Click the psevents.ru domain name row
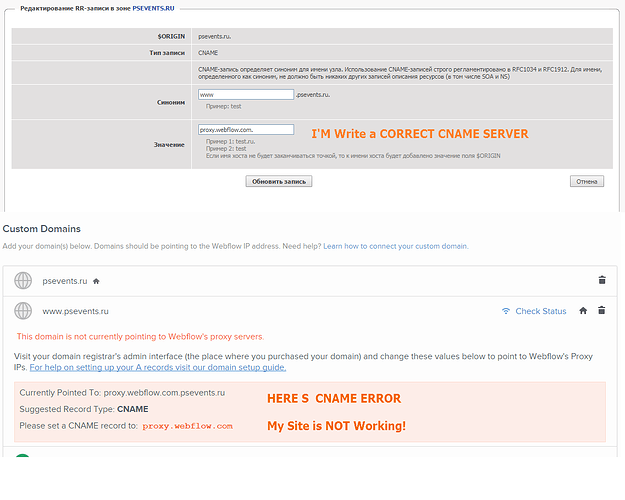Viewport: 625px width, 500px height. coord(310,281)
